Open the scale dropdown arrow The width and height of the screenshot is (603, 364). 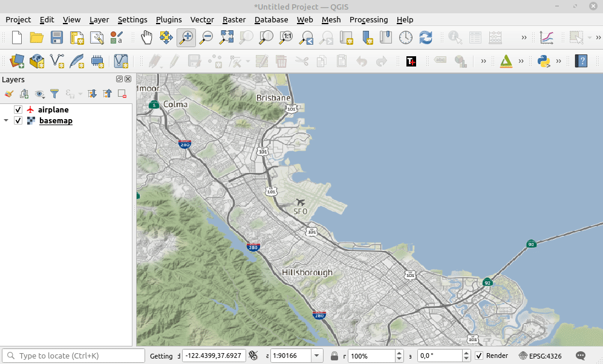[x=317, y=356]
